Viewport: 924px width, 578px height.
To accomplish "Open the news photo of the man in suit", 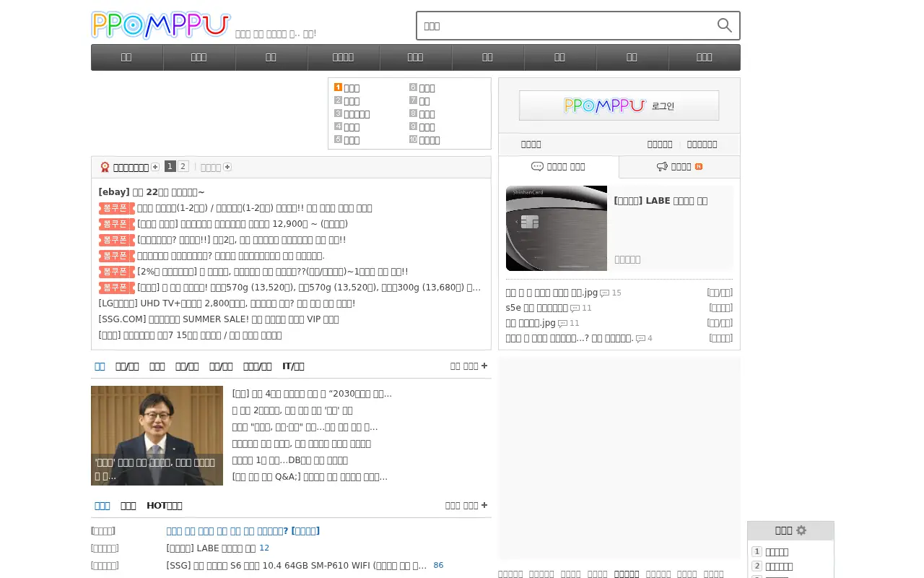I will 157,436.
